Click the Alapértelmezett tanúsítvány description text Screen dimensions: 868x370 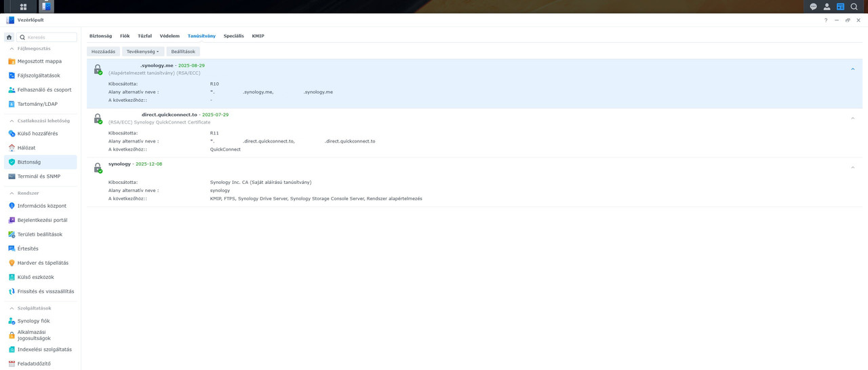click(x=142, y=73)
